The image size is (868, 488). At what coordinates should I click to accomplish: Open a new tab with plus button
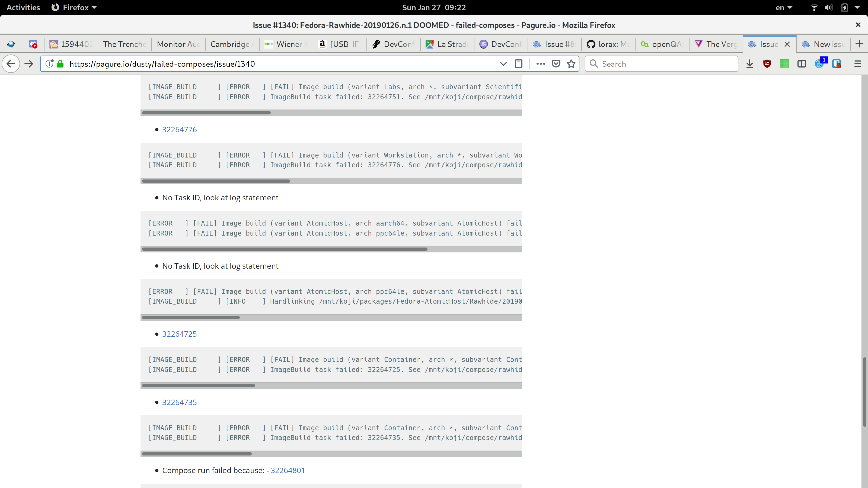pyautogui.click(x=859, y=44)
